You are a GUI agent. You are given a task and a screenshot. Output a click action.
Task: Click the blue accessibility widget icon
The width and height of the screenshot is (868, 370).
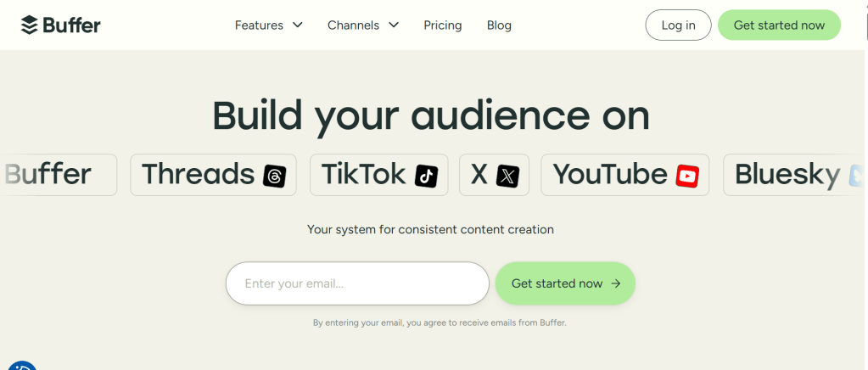coord(22,367)
